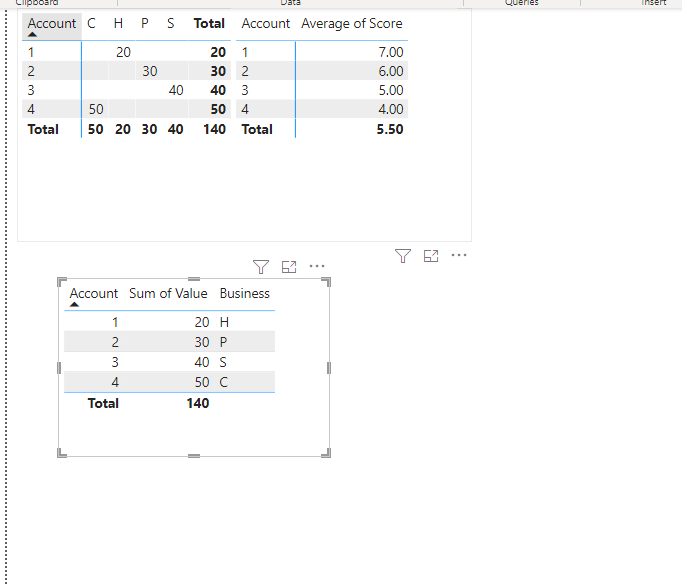Screen dimensions: 682x584
Task: Click the H column header in matrix
Action: click(118, 23)
